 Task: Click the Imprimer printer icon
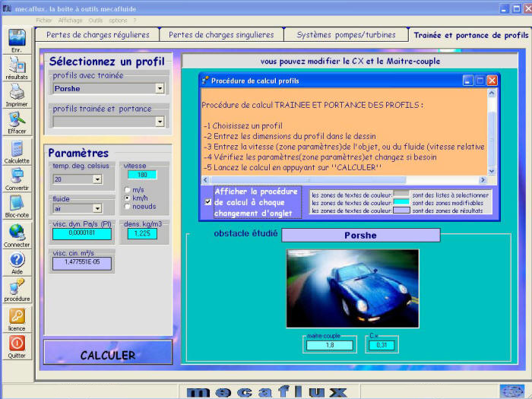(16, 93)
